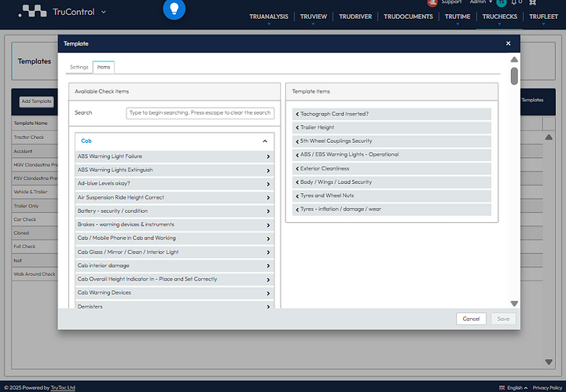Switch to the Items tab
566x392 pixels.
tap(104, 67)
